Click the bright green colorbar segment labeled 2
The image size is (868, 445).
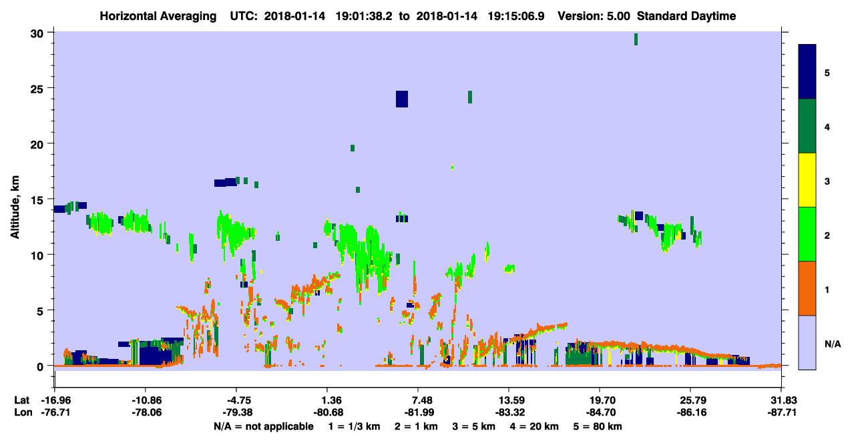[807, 234]
